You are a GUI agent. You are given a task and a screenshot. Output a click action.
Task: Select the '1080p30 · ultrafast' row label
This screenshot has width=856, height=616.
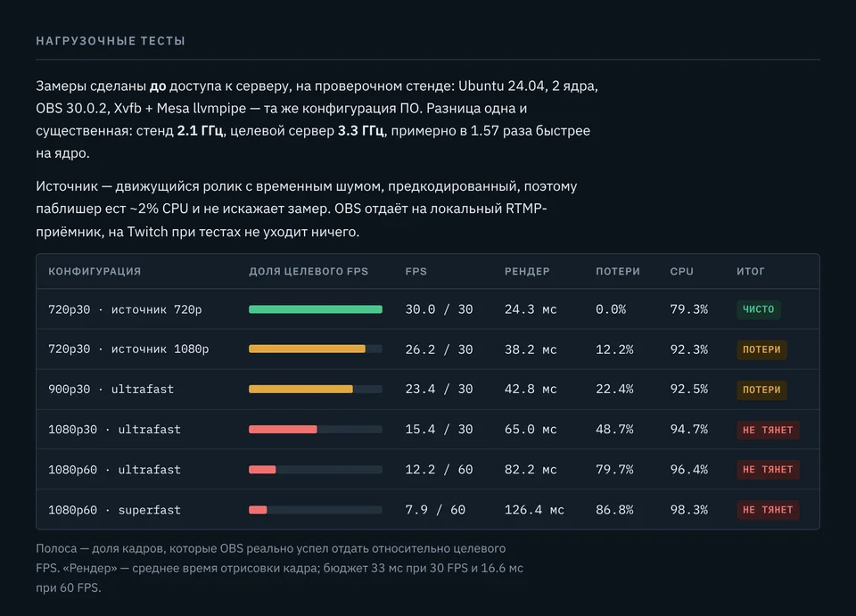pyautogui.click(x=114, y=430)
